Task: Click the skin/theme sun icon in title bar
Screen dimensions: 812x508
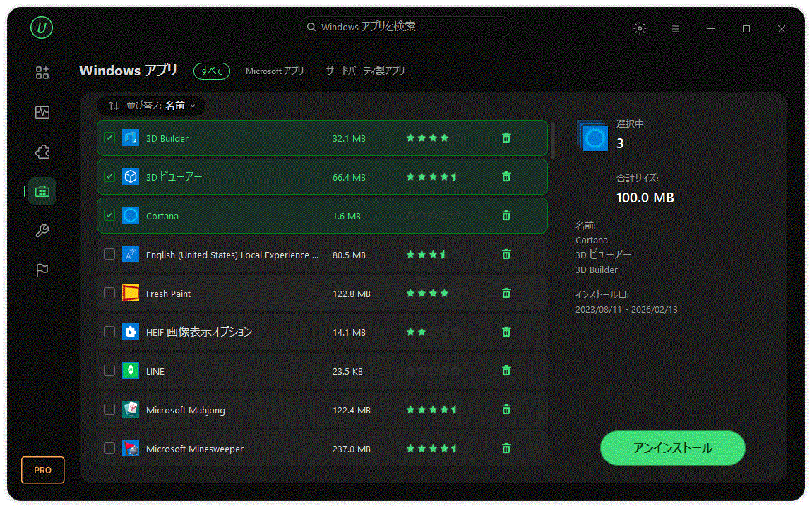Action: [640, 28]
